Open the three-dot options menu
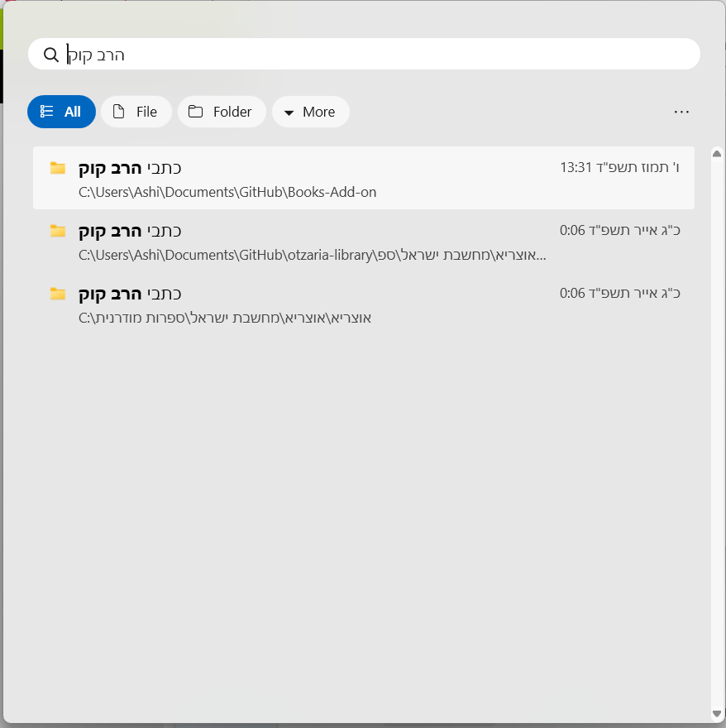 (x=681, y=112)
